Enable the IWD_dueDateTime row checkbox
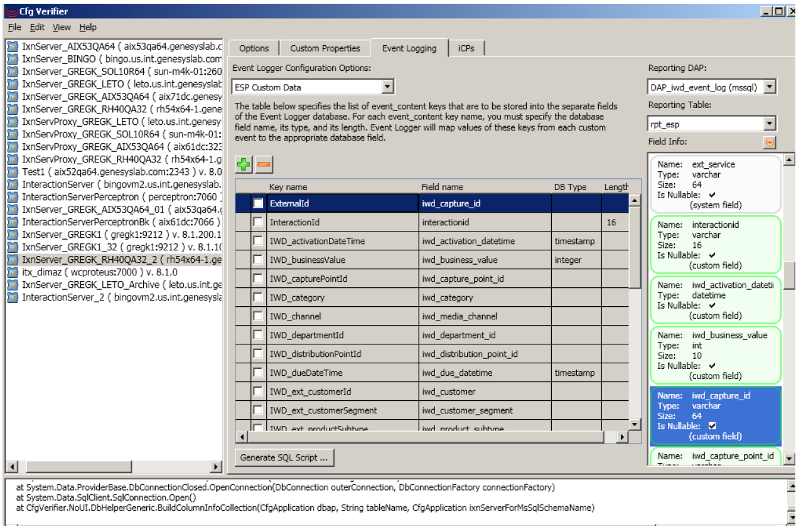Screen dimensions: 801x532 point(258,373)
